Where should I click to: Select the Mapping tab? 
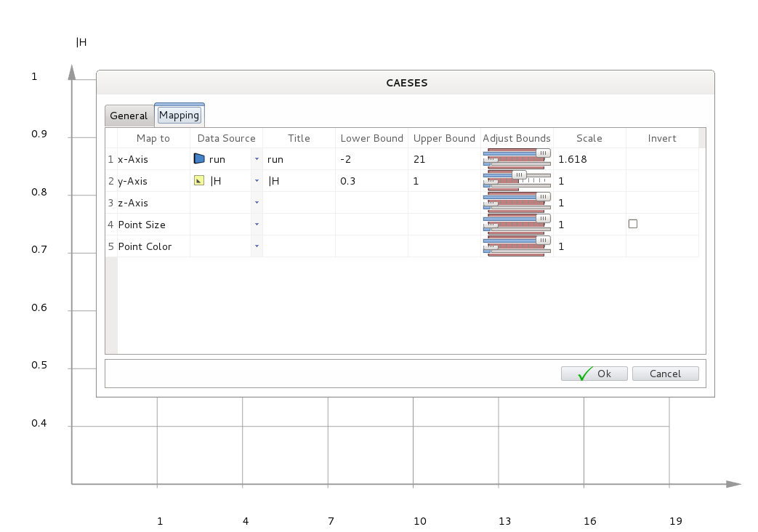click(x=180, y=115)
